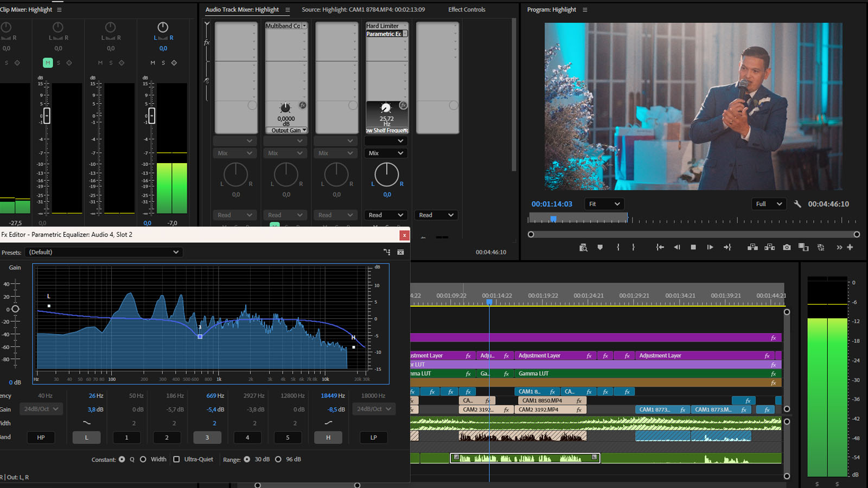
Task: Open the Button Editor plus icon
Action: pyautogui.click(x=850, y=247)
